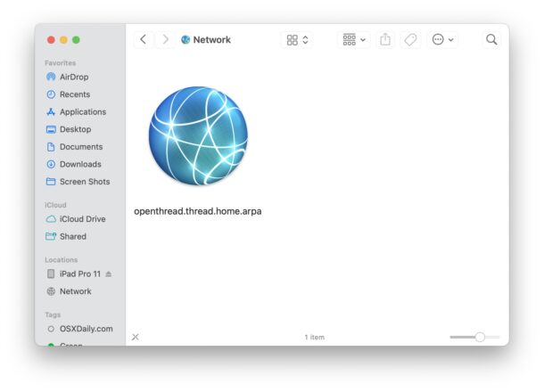
Task: Click the green full screen button
Action: 76,40
